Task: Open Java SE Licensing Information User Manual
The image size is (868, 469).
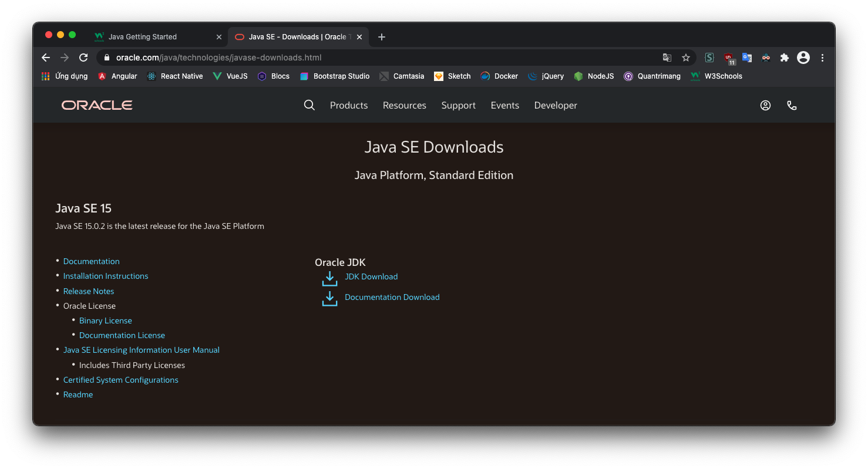Action: click(x=142, y=350)
